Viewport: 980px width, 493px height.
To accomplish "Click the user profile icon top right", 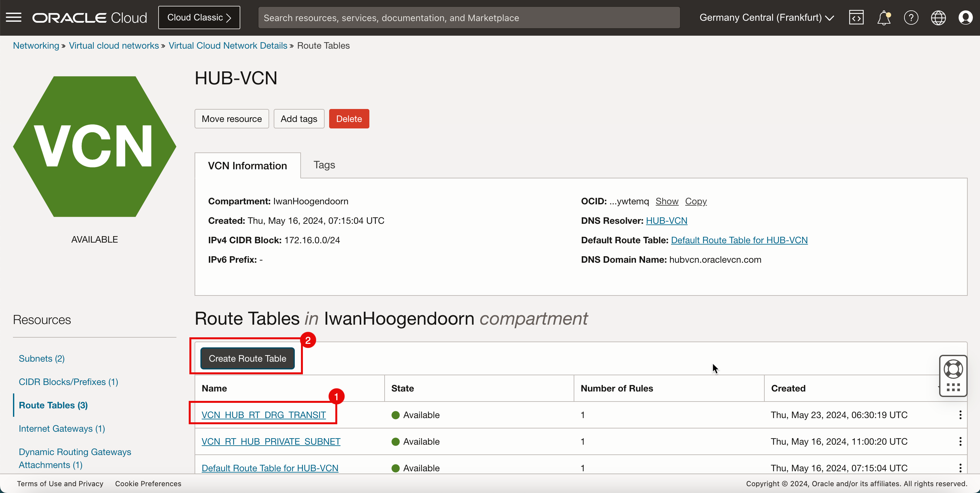I will click(965, 18).
